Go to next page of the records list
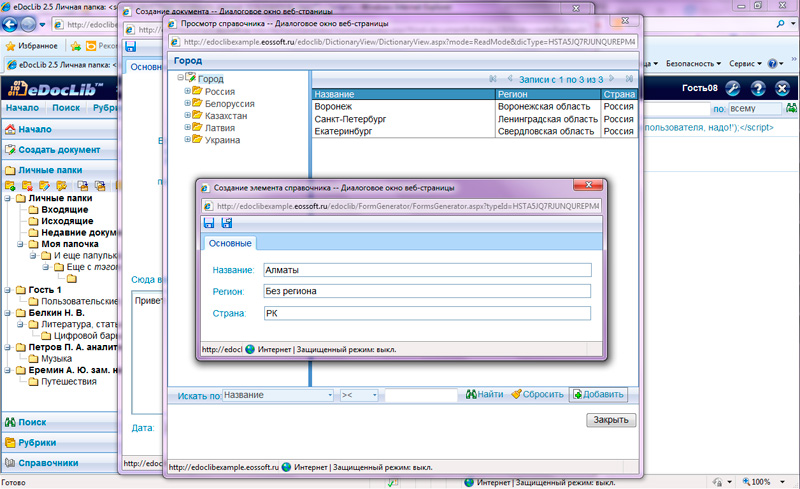 612,79
